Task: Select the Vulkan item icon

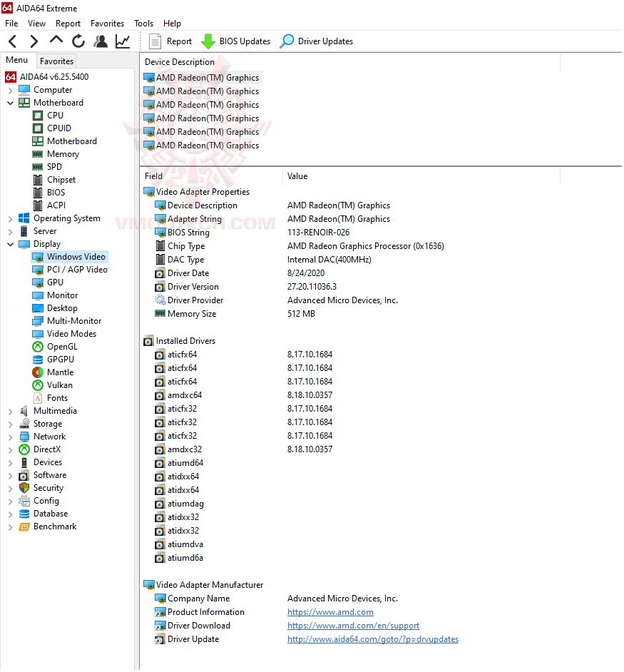Action: pos(38,385)
